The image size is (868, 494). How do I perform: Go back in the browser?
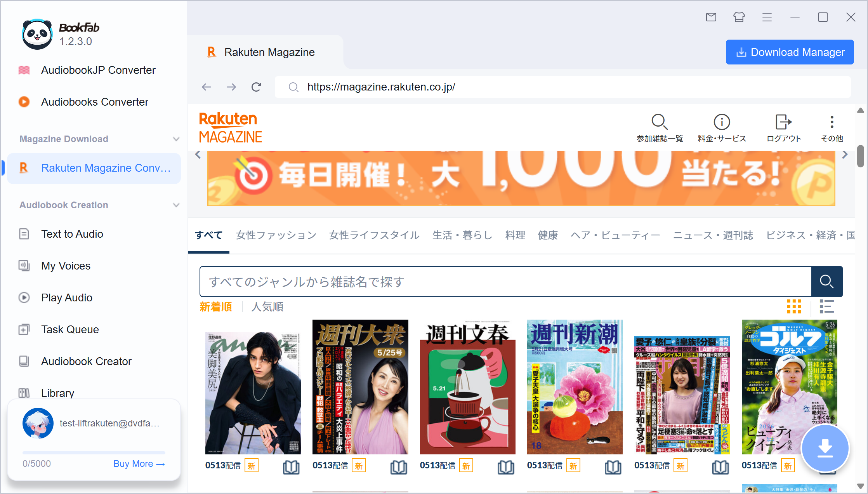click(x=207, y=87)
